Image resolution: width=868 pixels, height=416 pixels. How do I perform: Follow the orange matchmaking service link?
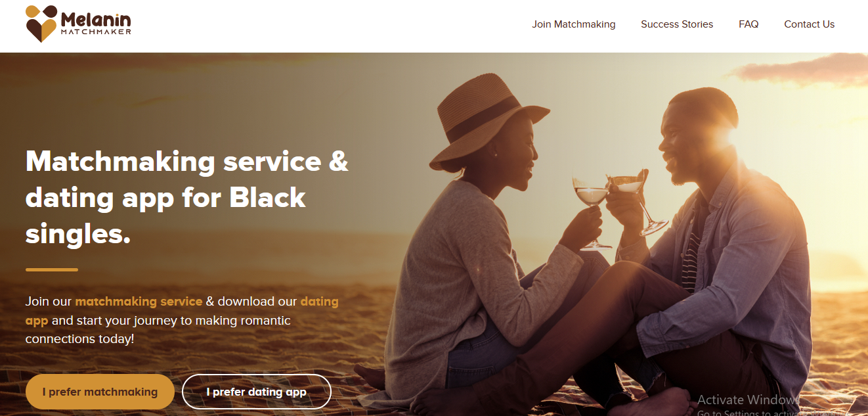pos(139,302)
